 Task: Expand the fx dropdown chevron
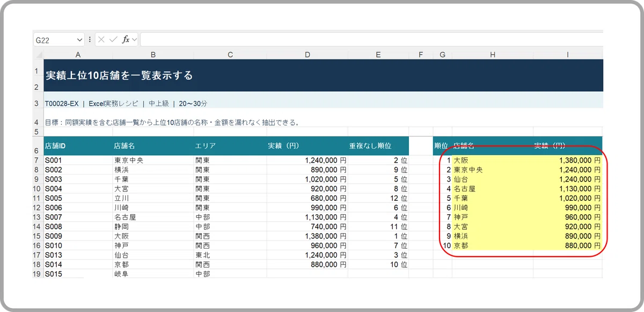[x=134, y=40]
